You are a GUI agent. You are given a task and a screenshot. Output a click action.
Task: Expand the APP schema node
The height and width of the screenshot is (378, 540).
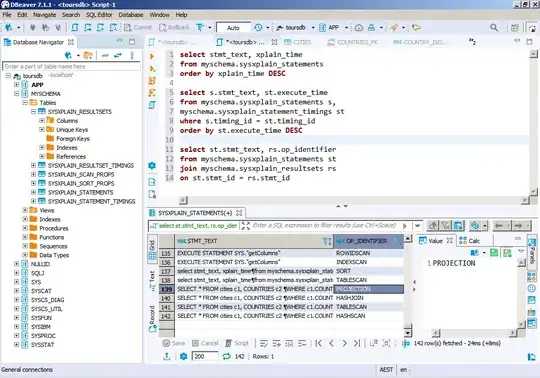16,84
